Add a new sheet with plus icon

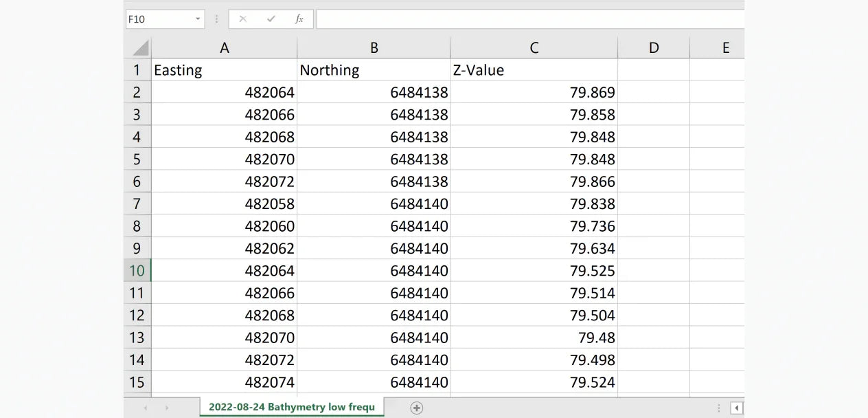(416, 408)
